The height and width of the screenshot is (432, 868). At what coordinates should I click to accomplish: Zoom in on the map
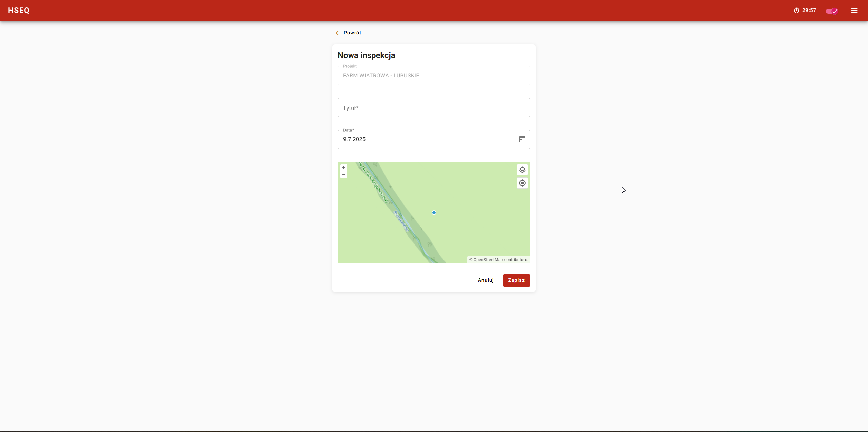click(343, 168)
